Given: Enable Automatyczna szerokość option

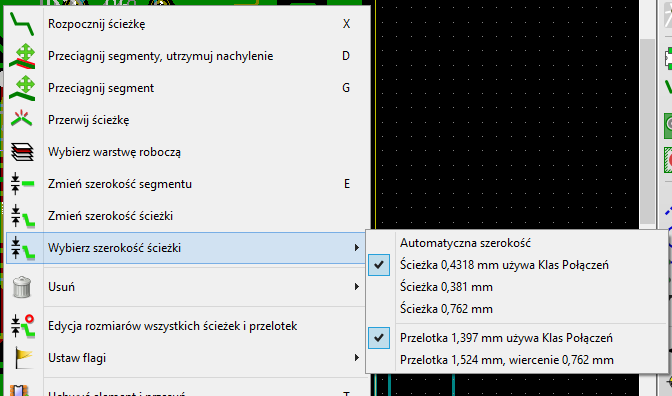Looking at the screenshot, I should tap(465, 243).
